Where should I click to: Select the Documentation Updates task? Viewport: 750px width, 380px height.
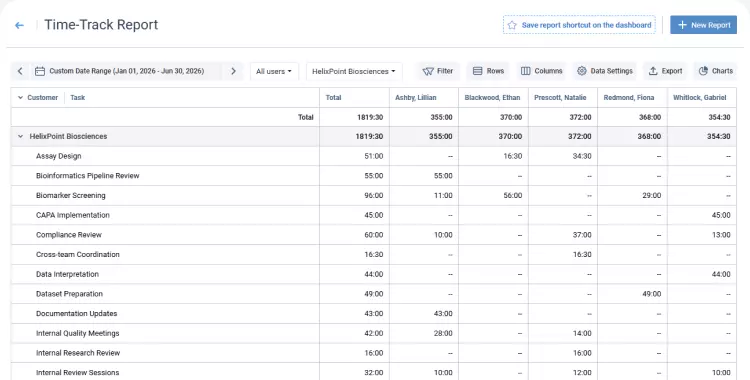(77, 313)
